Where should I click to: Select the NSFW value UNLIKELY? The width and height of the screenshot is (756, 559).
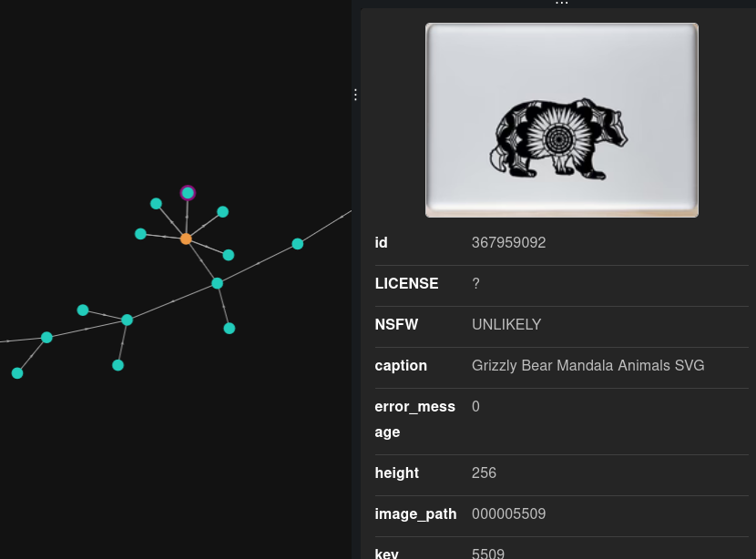[x=506, y=324]
